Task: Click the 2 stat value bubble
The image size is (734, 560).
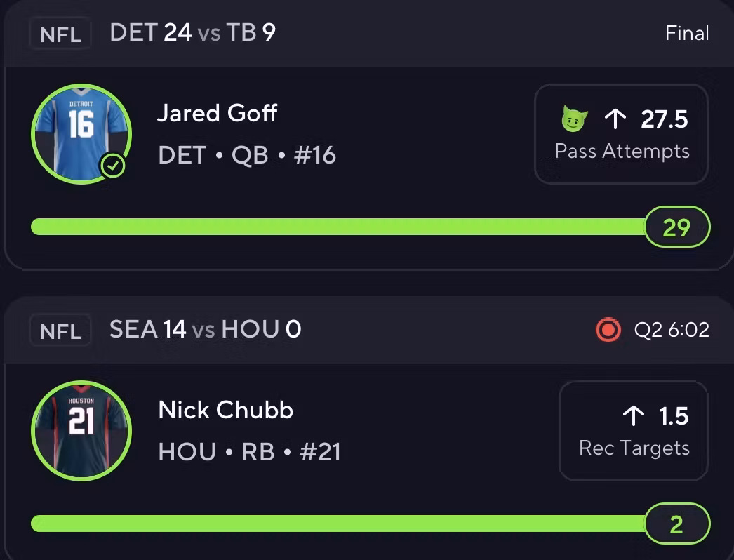Action: coord(676,524)
